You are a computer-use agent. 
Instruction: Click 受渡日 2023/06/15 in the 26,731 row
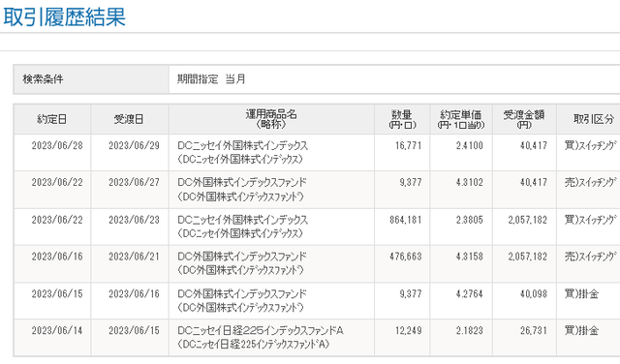(134, 330)
